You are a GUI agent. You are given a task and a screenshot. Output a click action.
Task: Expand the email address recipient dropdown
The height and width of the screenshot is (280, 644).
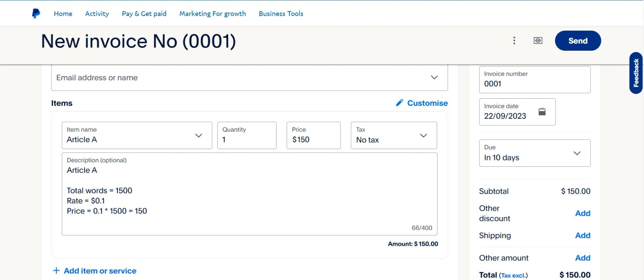434,77
